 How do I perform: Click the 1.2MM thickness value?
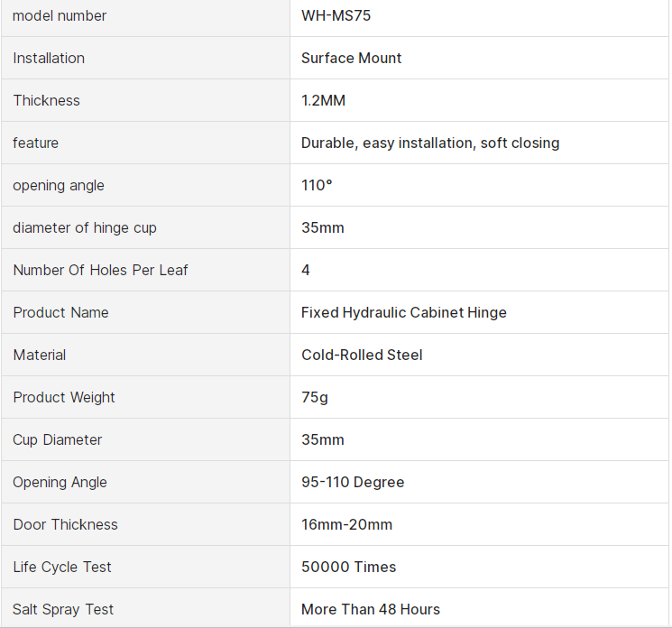tap(323, 100)
